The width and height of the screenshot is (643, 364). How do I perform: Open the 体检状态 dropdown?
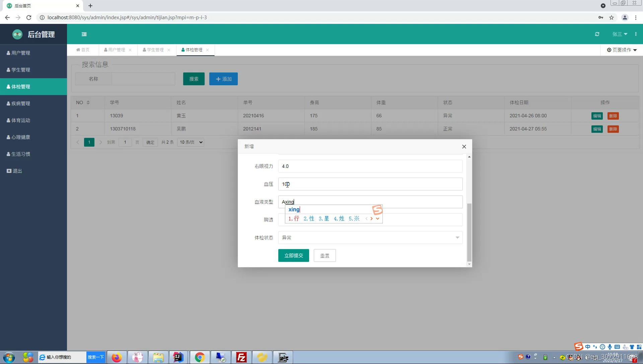point(370,238)
